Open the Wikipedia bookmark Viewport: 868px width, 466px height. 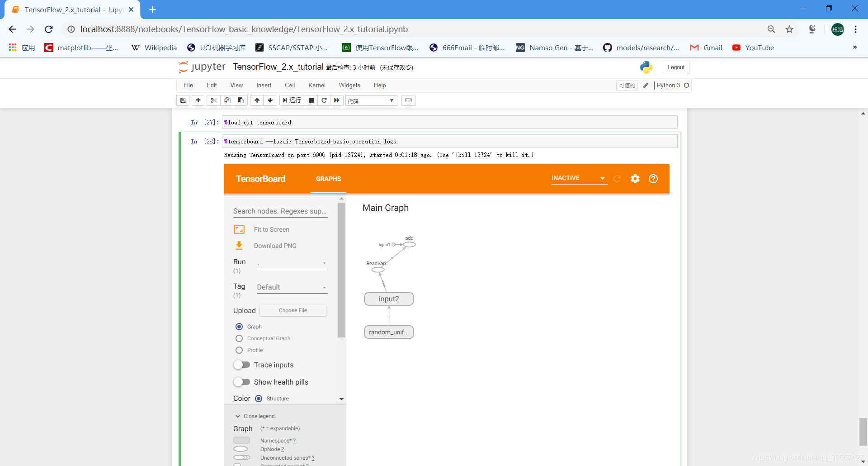(154, 48)
